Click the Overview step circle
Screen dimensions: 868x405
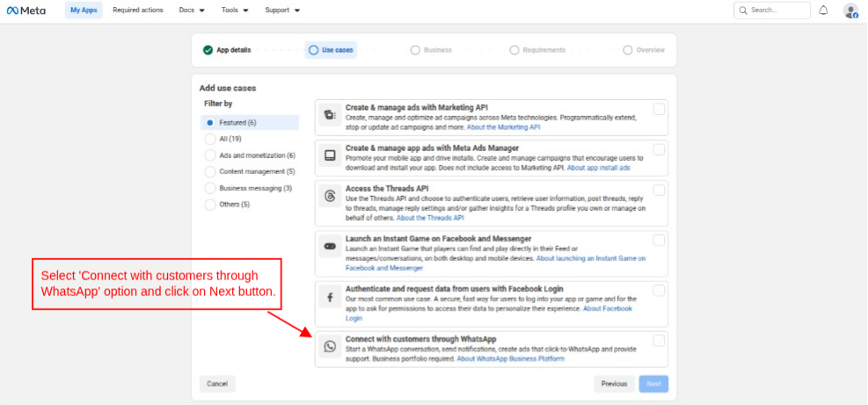coord(627,50)
